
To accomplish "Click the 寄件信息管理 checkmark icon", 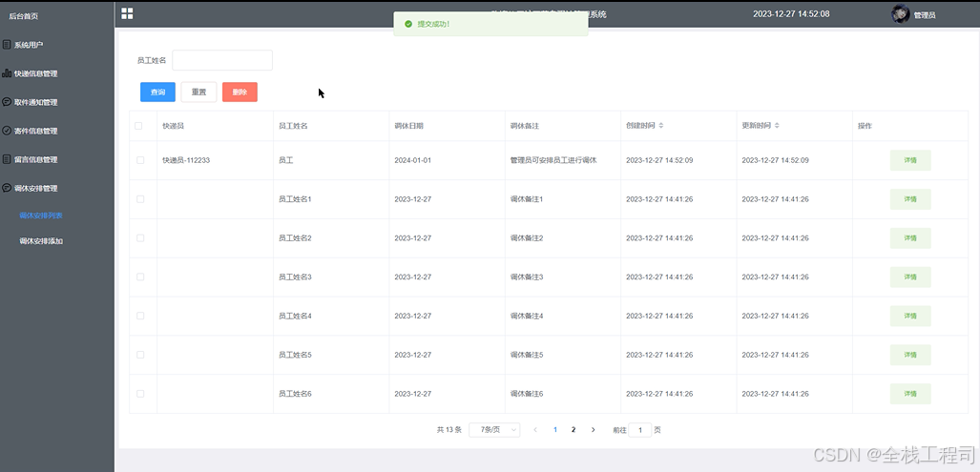I will 7,131.
